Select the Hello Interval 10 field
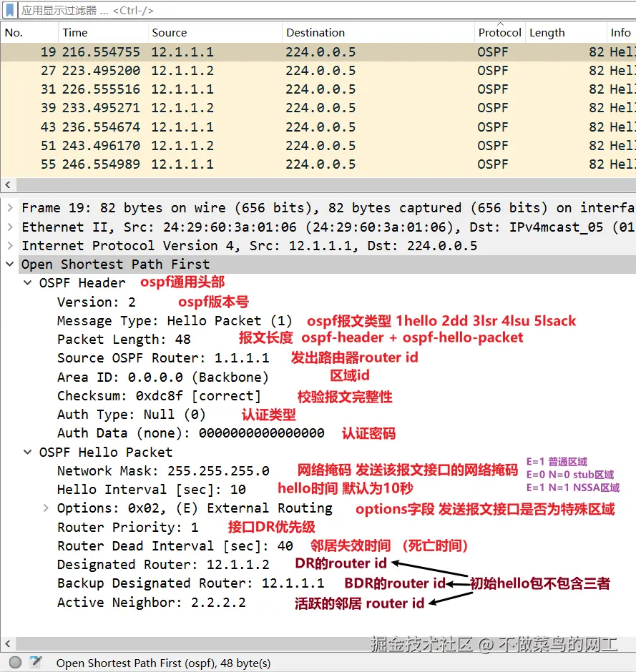The width and height of the screenshot is (636, 672). [x=152, y=490]
